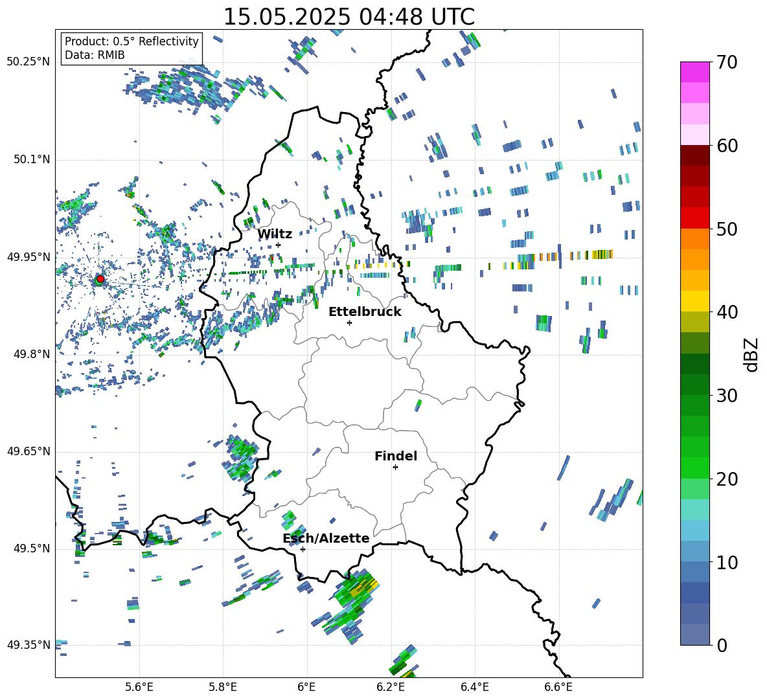
Task: Click the 60 tick on colorbar
Action: pyautogui.click(x=726, y=146)
